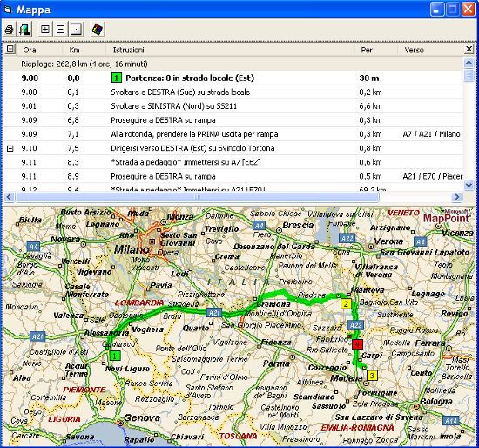Viewport: 479px width, 448px height.
Task: Click the horizontal scrollbar thumb
Action: tap(198, 197)
